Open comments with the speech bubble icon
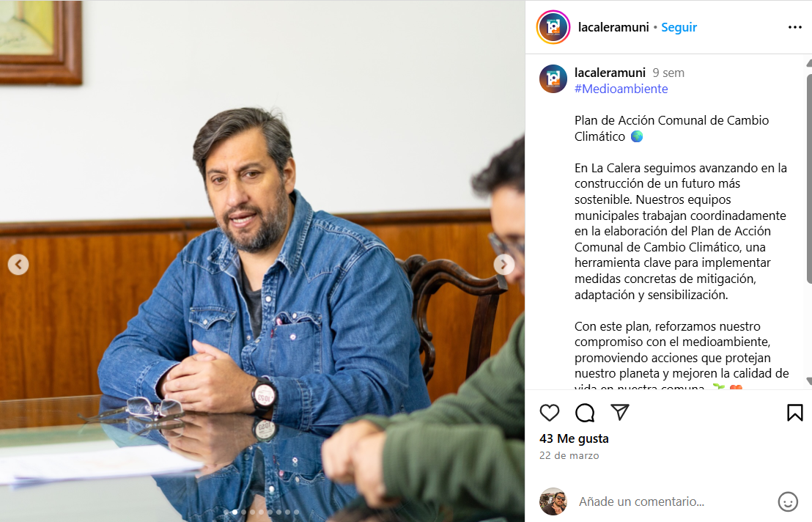 click(585, 413)
